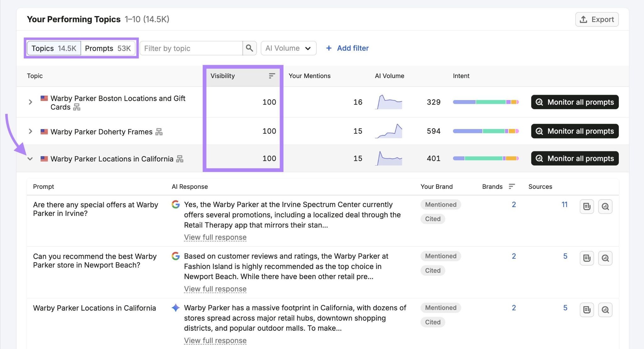Click Gemini sparkle icon on massive footprint response
This screenshot has height=349, width=644.
tap(176, 308)
